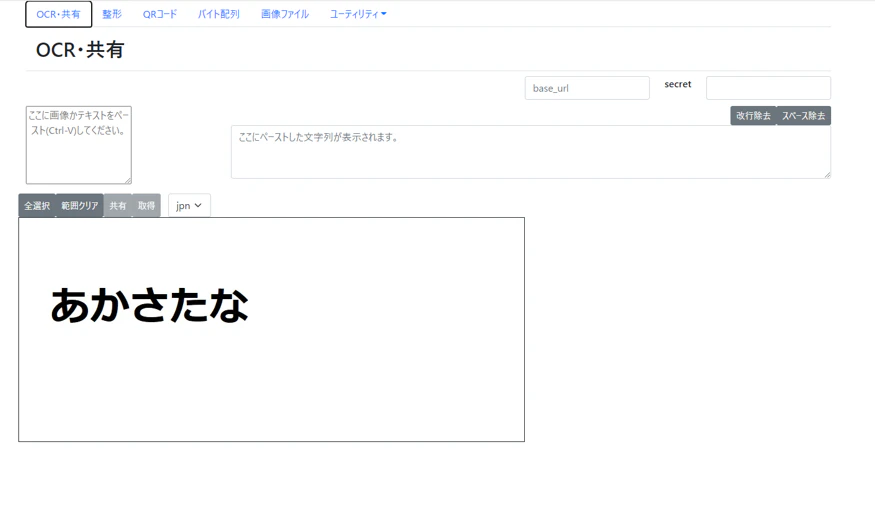Open the jpn language dropdown
The width and height of the screenshot is (875, 508).
click(x=189, y=205)
